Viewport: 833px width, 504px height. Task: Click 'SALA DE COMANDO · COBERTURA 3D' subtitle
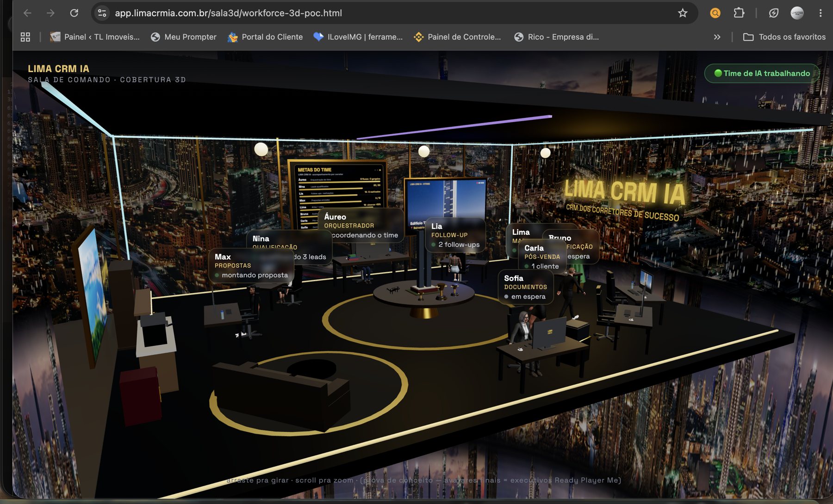107,80
